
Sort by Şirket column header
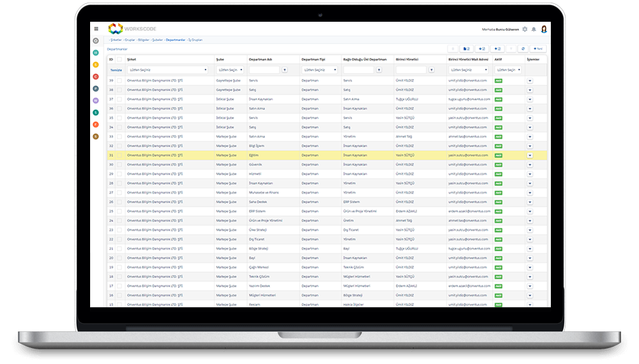click(x=132, y=59)
